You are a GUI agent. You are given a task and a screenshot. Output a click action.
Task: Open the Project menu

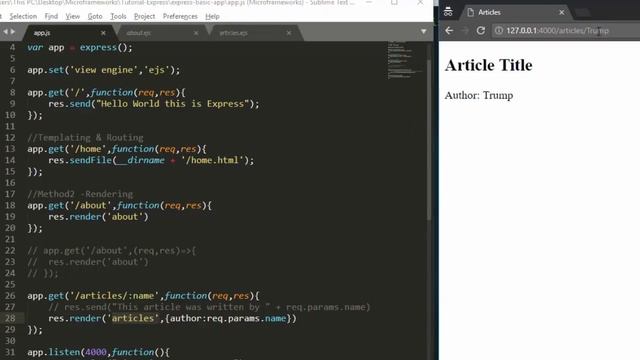pyautogui.click(x=144, y=16)
